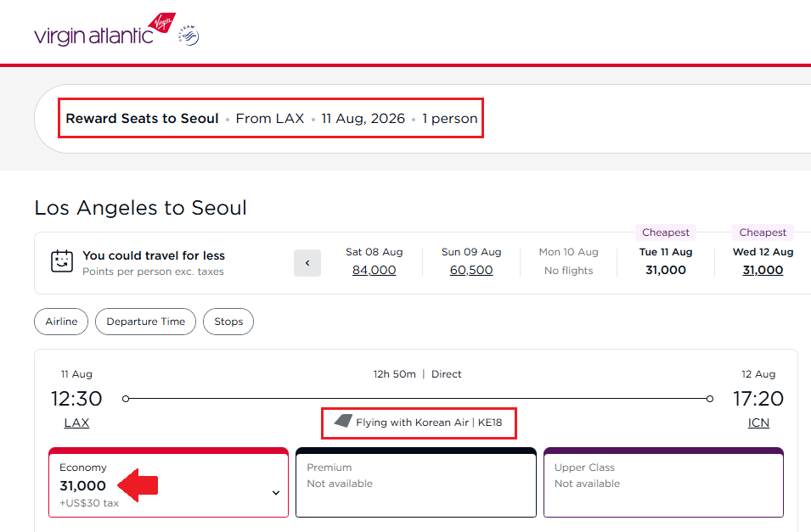Click the Korean Air tail logo icon
The width and height of the screenshot is (811, 532).
[343, 422]
